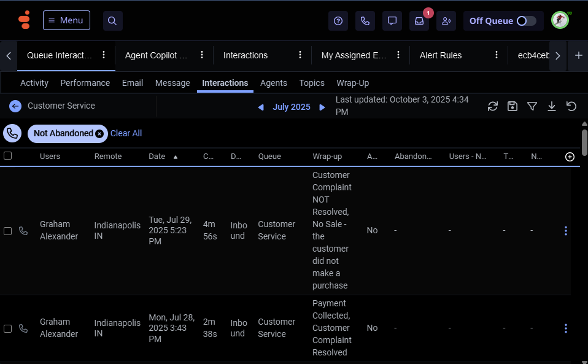
Task: Switch to the Performance tab
Action: pos(85,83)
